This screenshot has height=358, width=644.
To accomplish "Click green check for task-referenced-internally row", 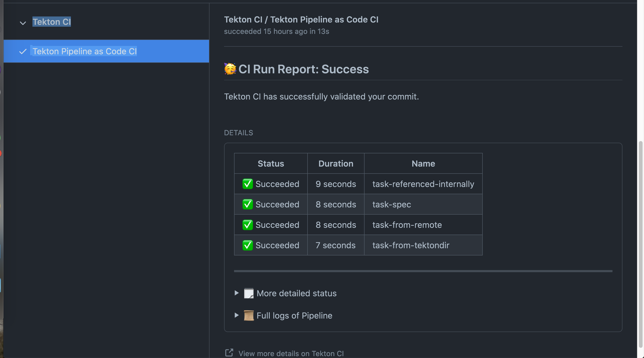I will pos(247,184).
